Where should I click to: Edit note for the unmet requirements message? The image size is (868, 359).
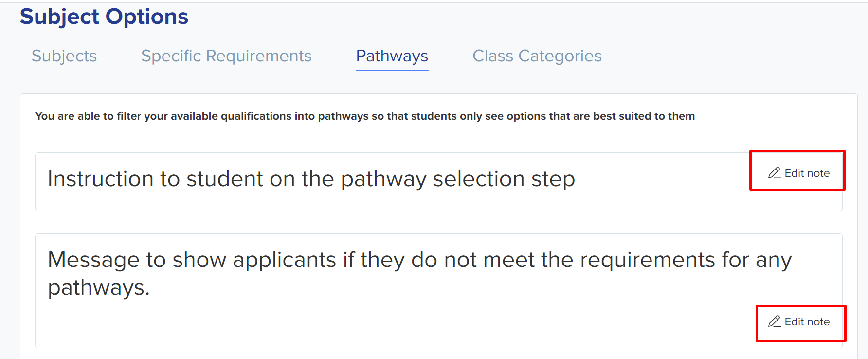pos(799,321)
